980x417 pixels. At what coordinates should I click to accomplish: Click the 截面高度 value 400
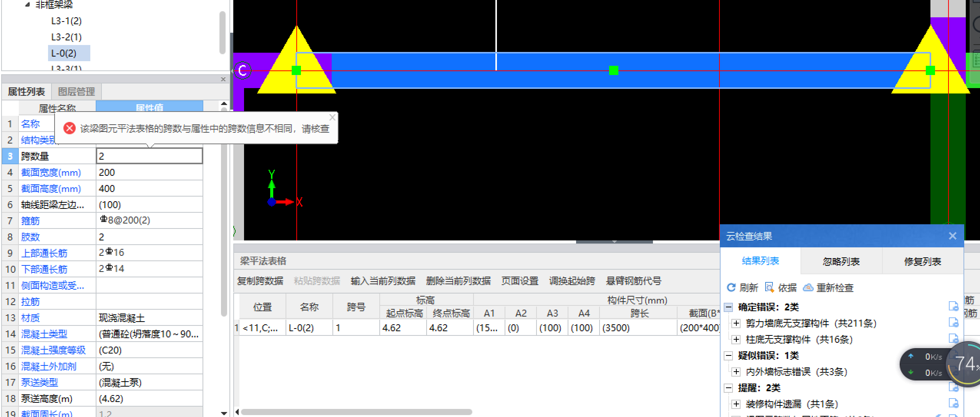pyautogui.click(x=149, y=188)
